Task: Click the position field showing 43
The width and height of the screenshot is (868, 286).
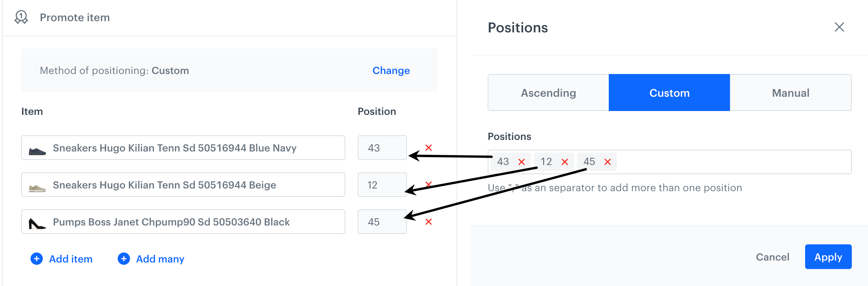Action: 382,148
